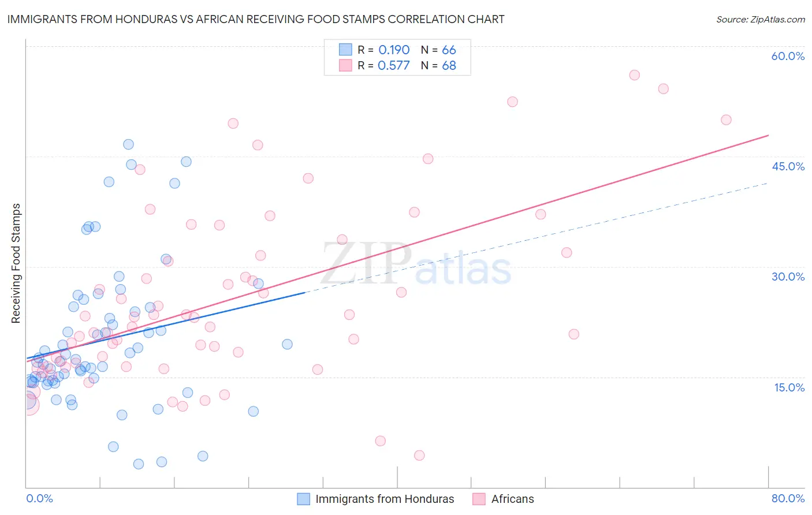
Task: Click the ZIPatlas watermark in chart center
Action: click(416, 264)
